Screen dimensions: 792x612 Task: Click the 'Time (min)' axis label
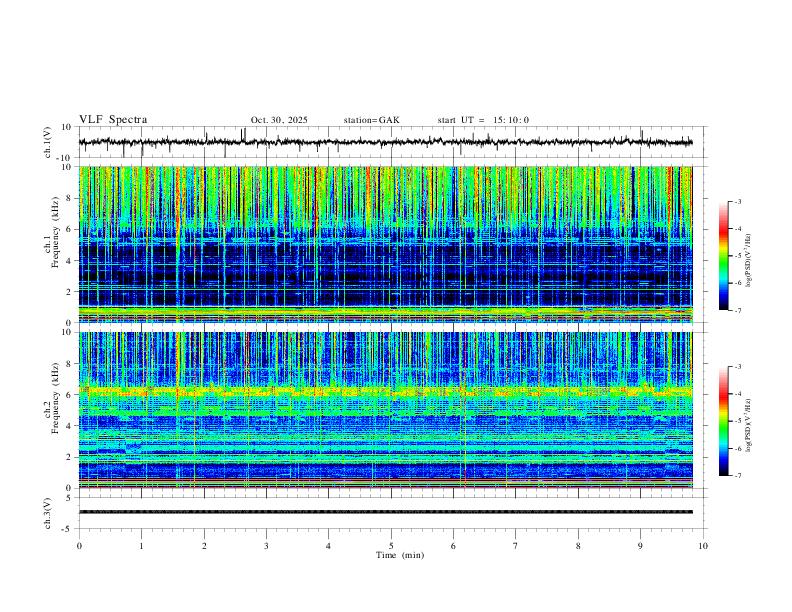click(x=400, y=555)
